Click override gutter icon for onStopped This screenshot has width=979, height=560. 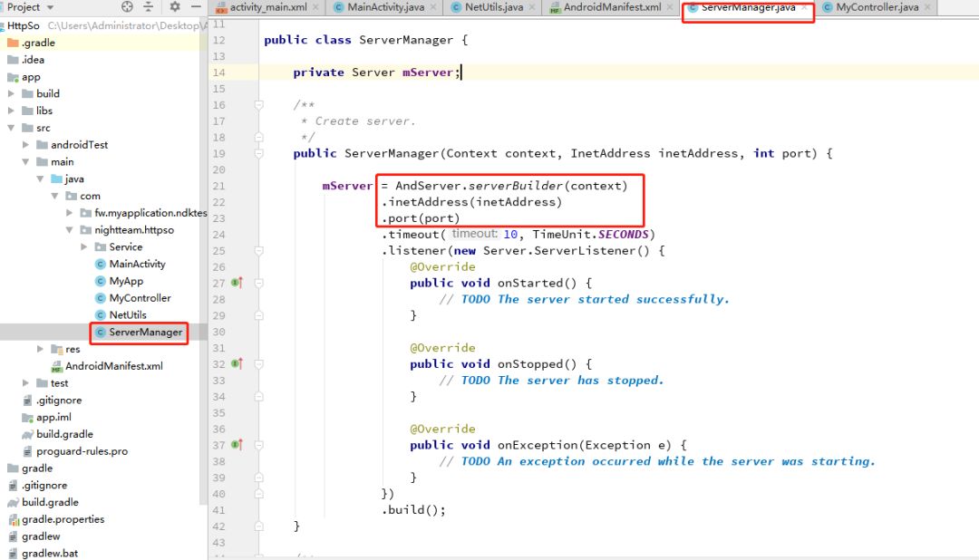click(237, 364)
